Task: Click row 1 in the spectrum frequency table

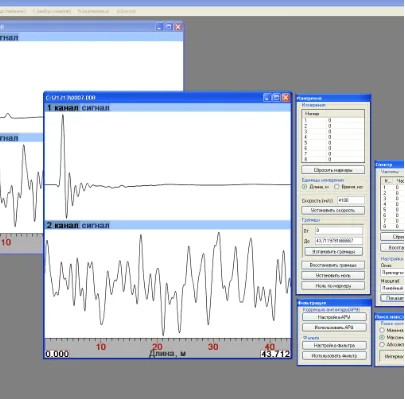Action: [x=393, y=188]
